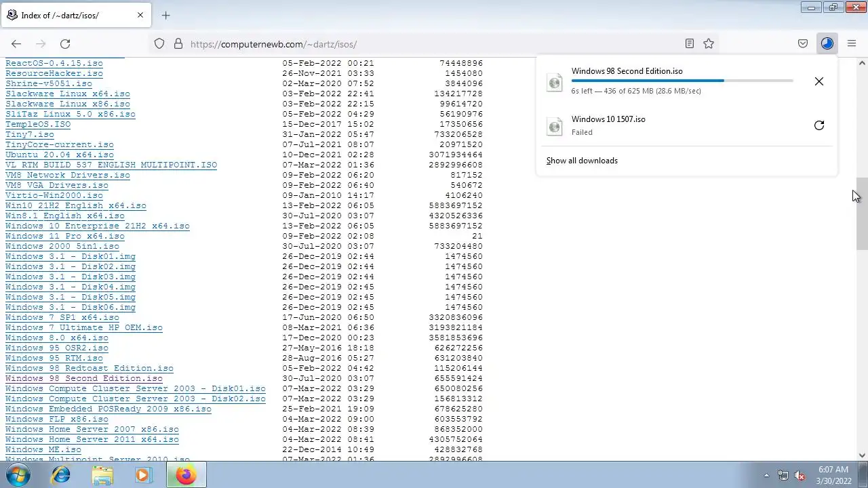Toggle reader view icon in address bar
Image resolution: width=868 pixels, height=488 pixels.
click(x=690, y=43)
